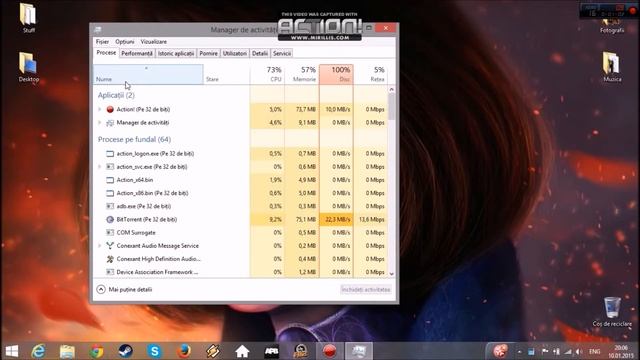The width and height of the screenshot is (640, 360).
Task: Open Steam from taskbar
Action: click(x=126, y=351)
